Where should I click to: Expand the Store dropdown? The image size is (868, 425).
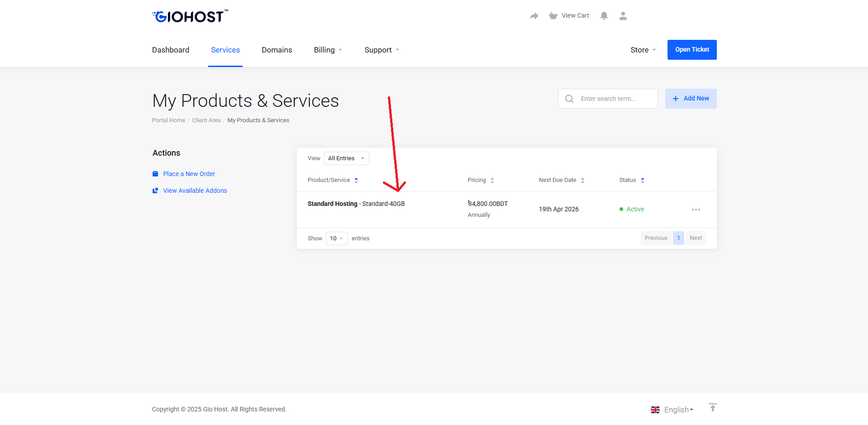[x=643, y=50]
